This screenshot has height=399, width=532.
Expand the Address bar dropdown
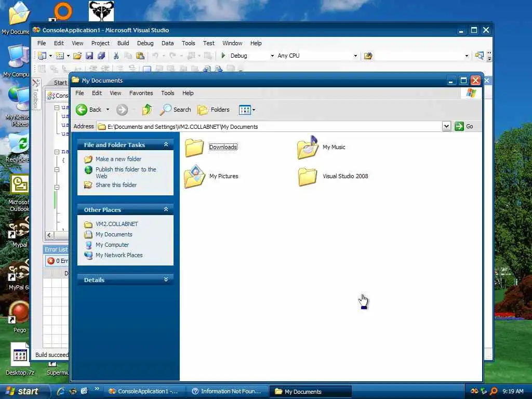(446, 126)
